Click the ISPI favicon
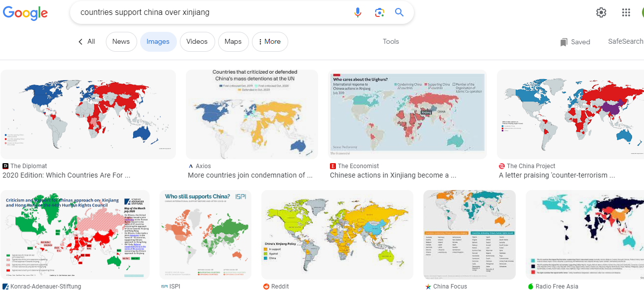The height and width of the screenshot is (290, 644). (164, 287)
